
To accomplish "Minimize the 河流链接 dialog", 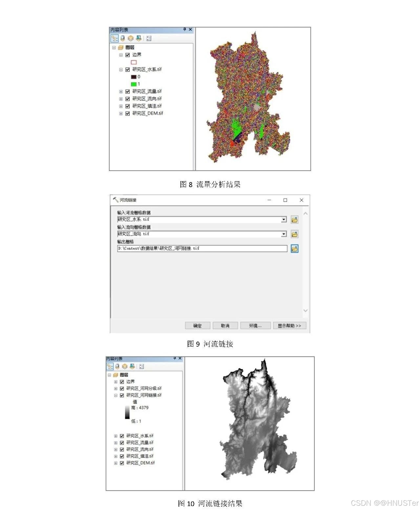I will point(269,200).
